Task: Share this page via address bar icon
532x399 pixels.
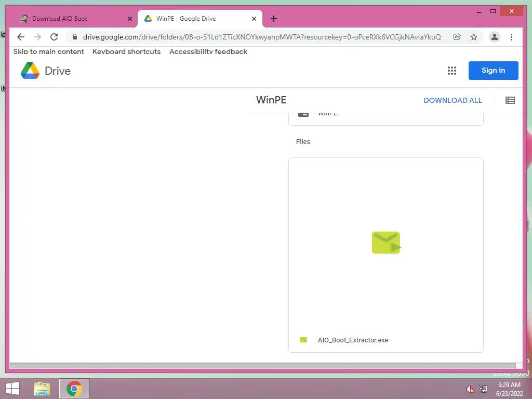Action: tap(457, 37)
